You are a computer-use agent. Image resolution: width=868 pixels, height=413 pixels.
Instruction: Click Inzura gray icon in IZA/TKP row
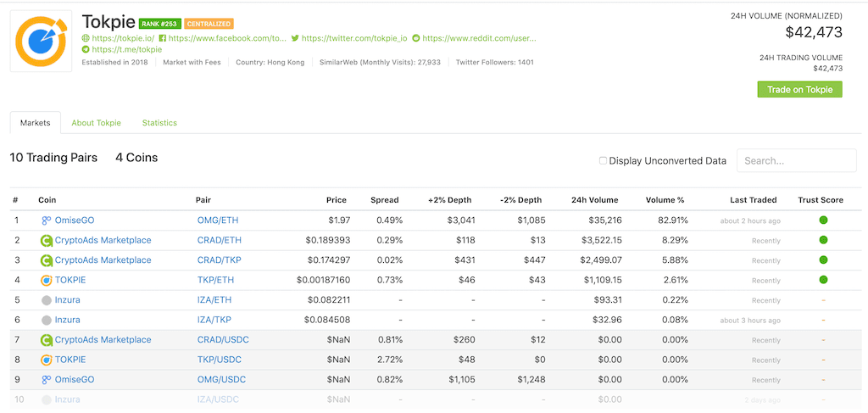tap(47, 320)
